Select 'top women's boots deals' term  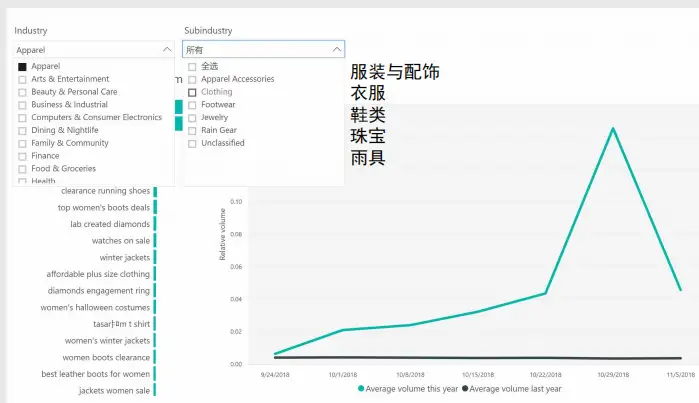pos(104,208)
